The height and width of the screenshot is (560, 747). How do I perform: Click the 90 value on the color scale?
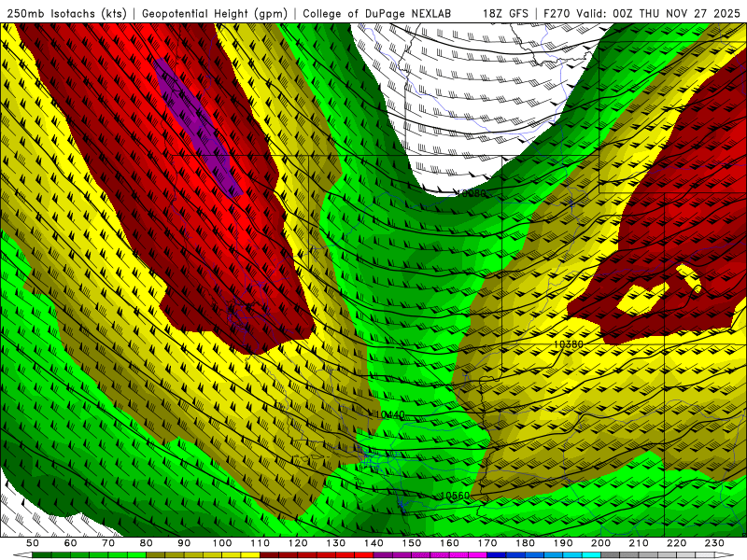pos(184,543)
